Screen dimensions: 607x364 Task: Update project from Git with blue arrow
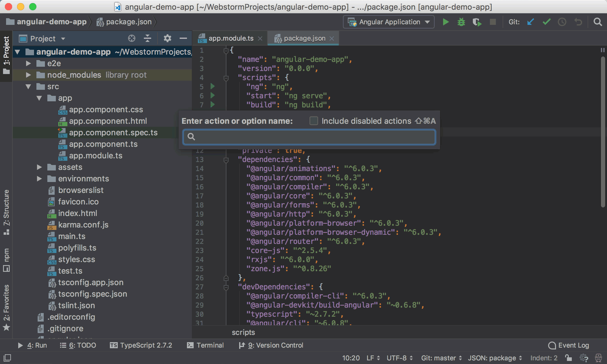pos(530,22)
